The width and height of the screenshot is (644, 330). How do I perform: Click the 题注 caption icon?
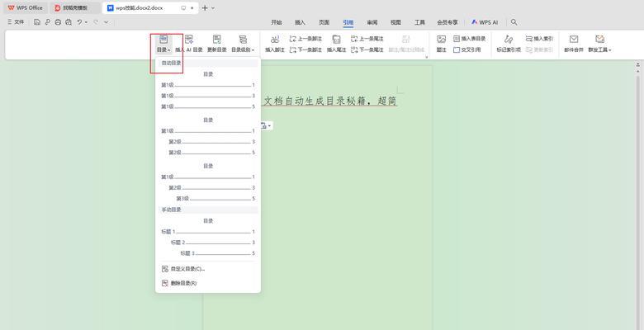point(442,40)
